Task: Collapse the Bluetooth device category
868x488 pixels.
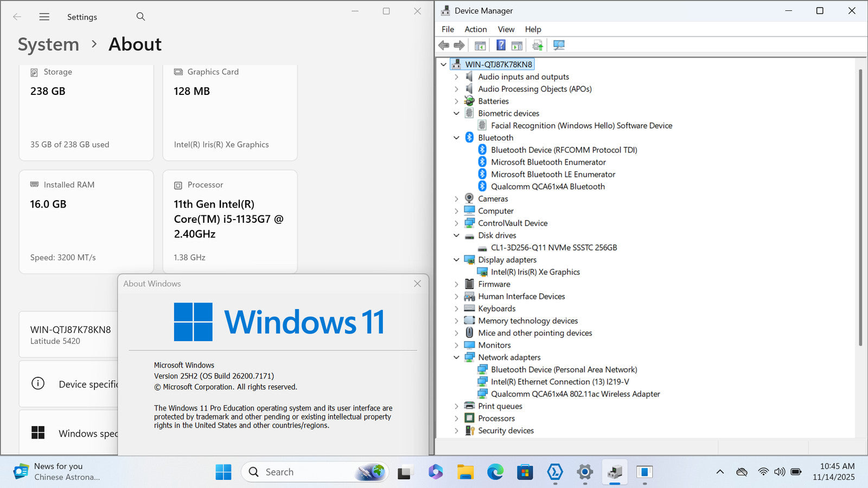Action: point(456,138)
